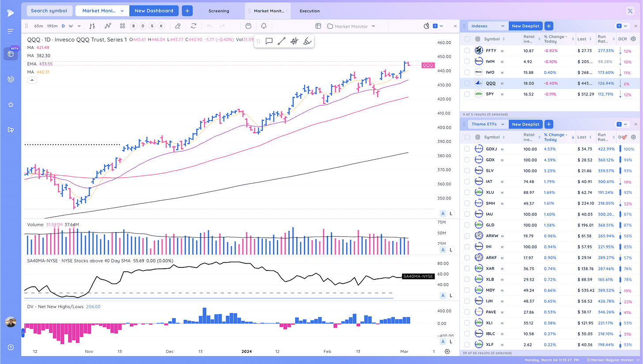
Task: Open the Beta dashboard icon in sidebar
Action: tap(11, 53)
